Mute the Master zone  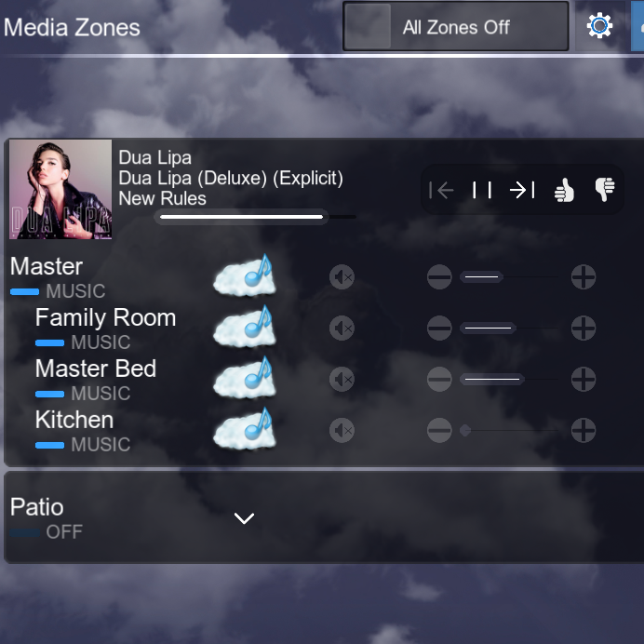click(x=342, y=277)
